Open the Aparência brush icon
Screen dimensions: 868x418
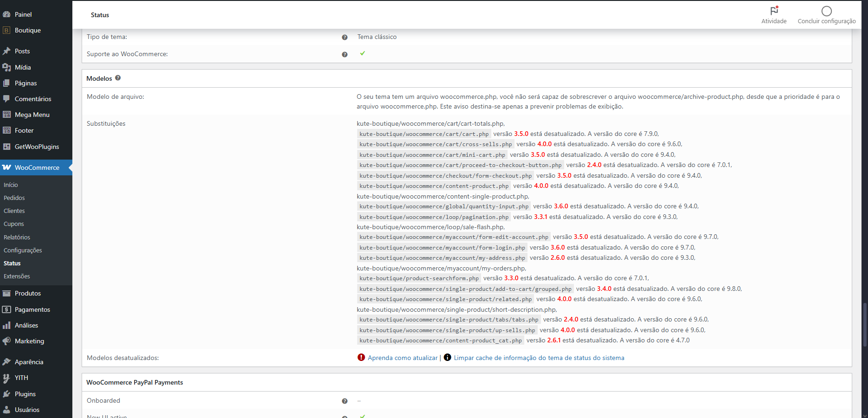coord(6,362)
